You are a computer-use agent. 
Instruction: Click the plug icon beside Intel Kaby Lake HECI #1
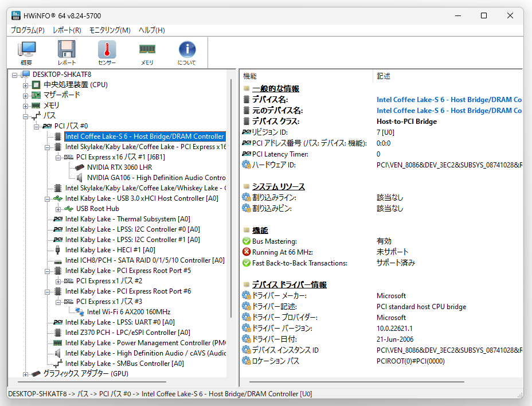[x=58, y=250]
